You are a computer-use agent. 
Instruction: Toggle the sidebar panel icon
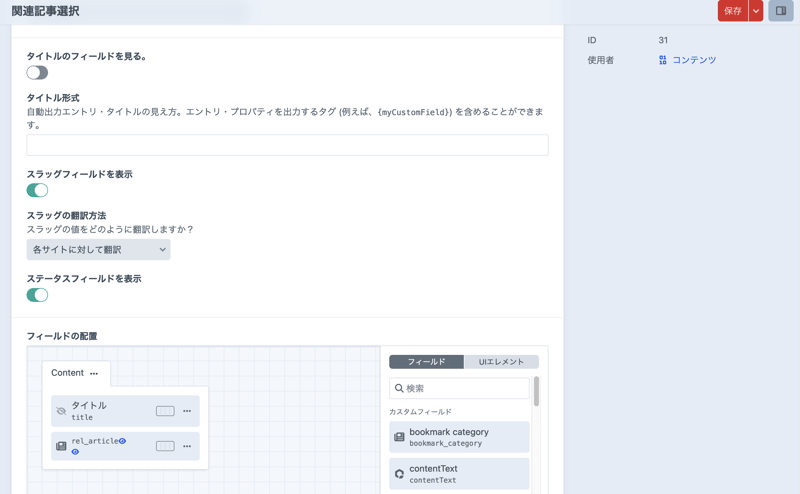781,11
